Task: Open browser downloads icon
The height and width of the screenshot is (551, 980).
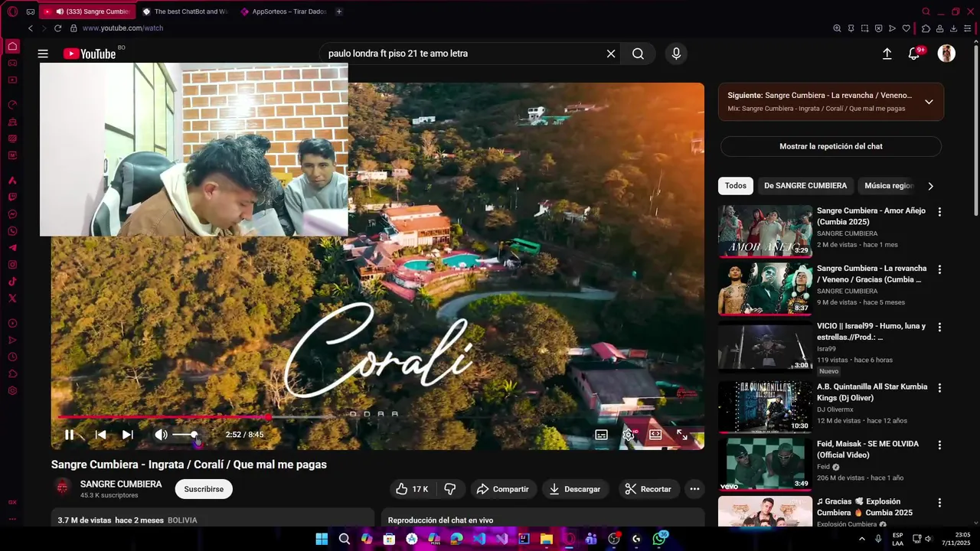Action: click(x=954, y=28)
